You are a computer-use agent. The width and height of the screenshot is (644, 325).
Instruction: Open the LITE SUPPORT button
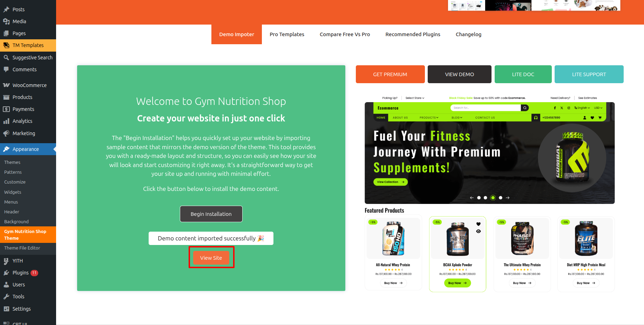pyautogui.click(x=589, y=74)
